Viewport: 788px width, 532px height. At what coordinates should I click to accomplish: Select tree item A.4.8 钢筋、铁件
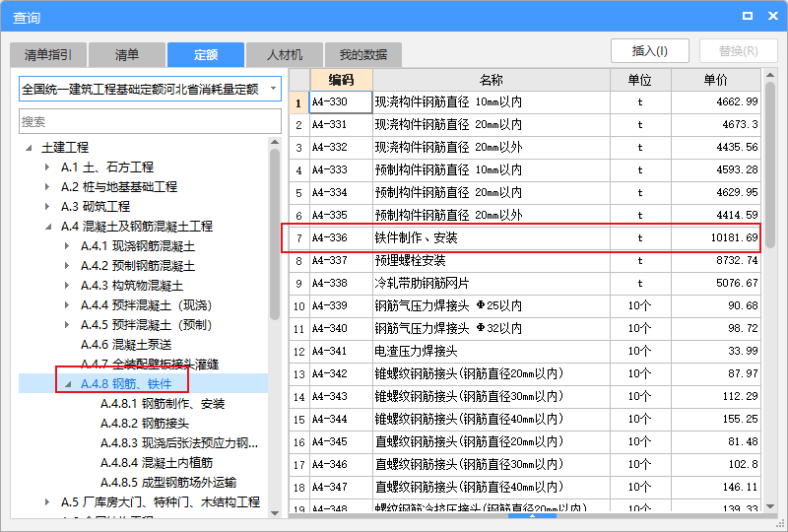coord(126,384)
